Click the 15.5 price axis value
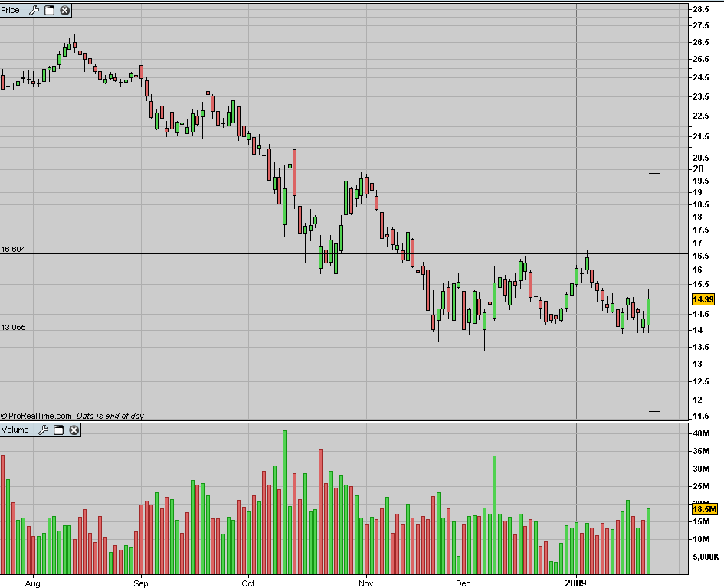The width and height of the screenshot is (724, 588). coord(701,284)
